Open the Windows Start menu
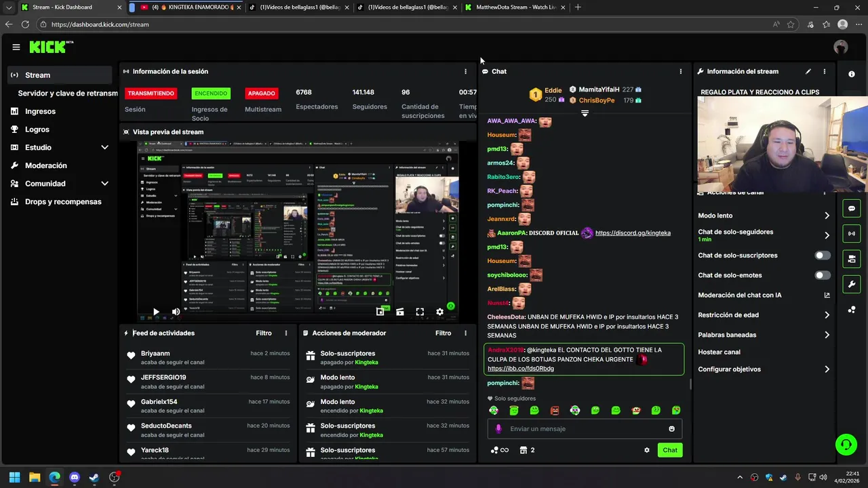The image size is (868, 488). click(14, 477)
